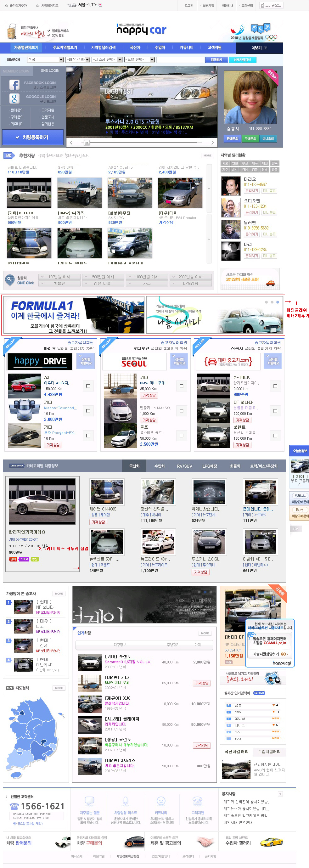Click the 시작페이지로 home icon

pyautogui.click(x=38, y=6)
